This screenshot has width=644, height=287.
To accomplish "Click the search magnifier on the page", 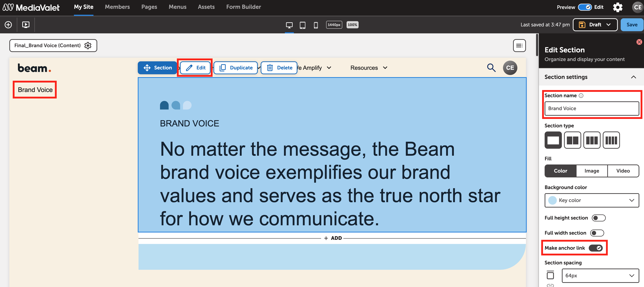I will coord(491,68).
